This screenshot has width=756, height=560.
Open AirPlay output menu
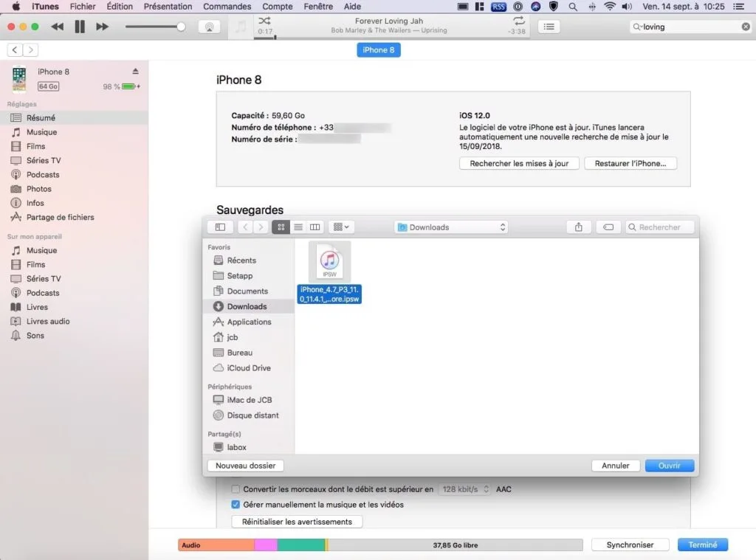click(x=209, y=27)
